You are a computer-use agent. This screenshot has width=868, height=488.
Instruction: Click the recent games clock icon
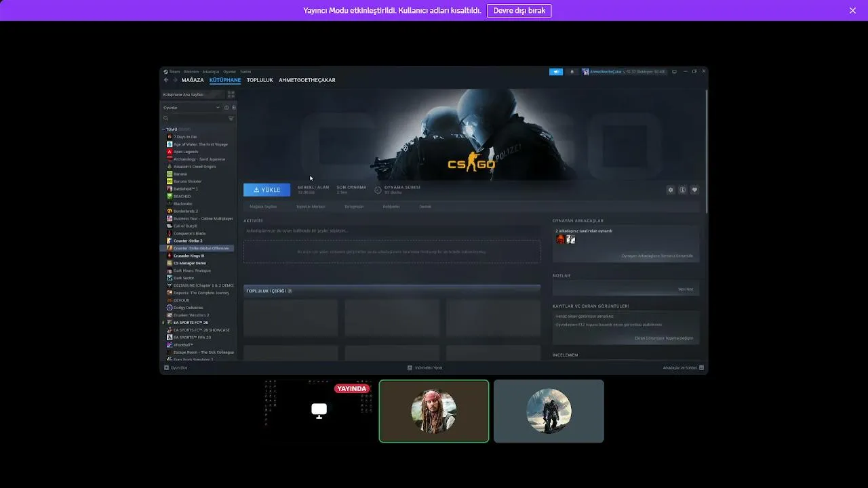226,108
